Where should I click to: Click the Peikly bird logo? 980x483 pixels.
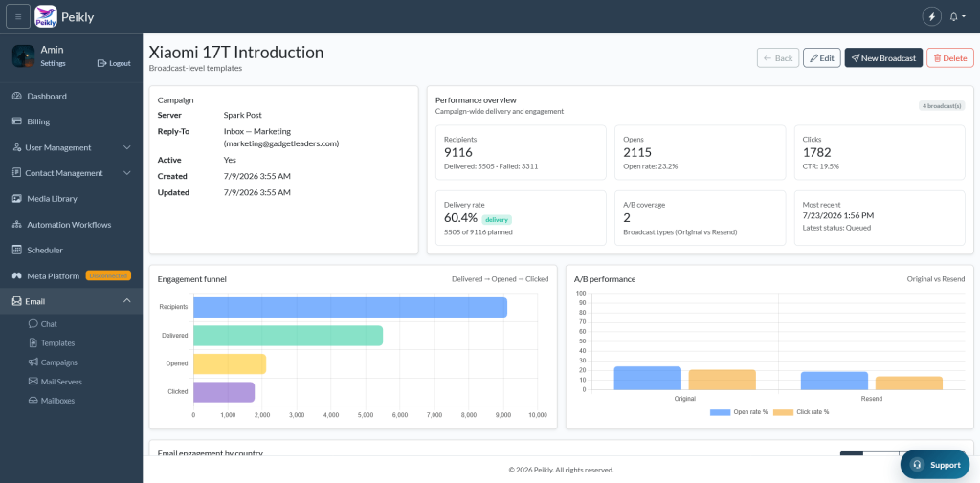[x=46, y=16]
